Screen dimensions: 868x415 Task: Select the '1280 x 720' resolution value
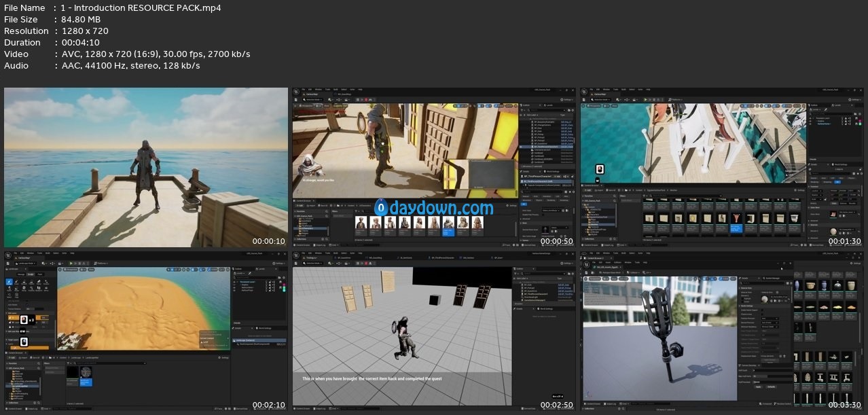pyautogui.click(x=85, y=31)
